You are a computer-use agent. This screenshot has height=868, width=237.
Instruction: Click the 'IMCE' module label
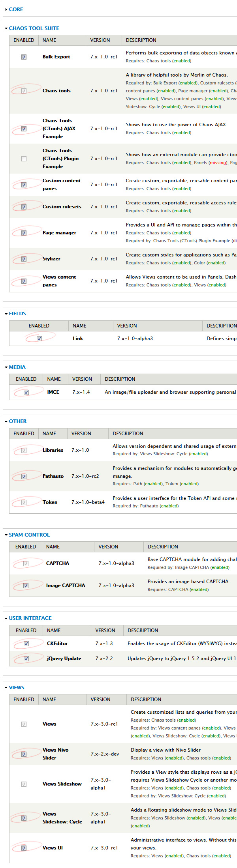53,392
